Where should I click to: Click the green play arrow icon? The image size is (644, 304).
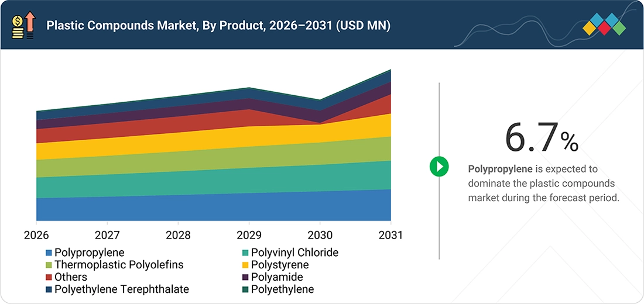439,167
